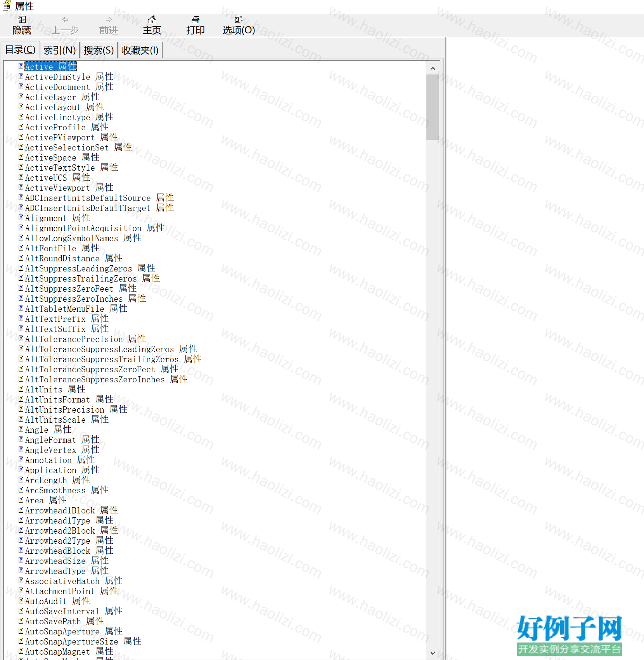This screenshot has height=660, width=644.
Task: Open the AltUnitsScale 属性 topic
Action: click(x=67, y=420)
